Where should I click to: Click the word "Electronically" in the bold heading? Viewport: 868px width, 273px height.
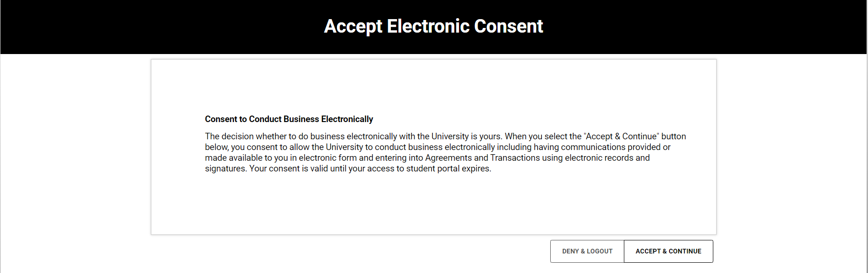tap(347, 119)
